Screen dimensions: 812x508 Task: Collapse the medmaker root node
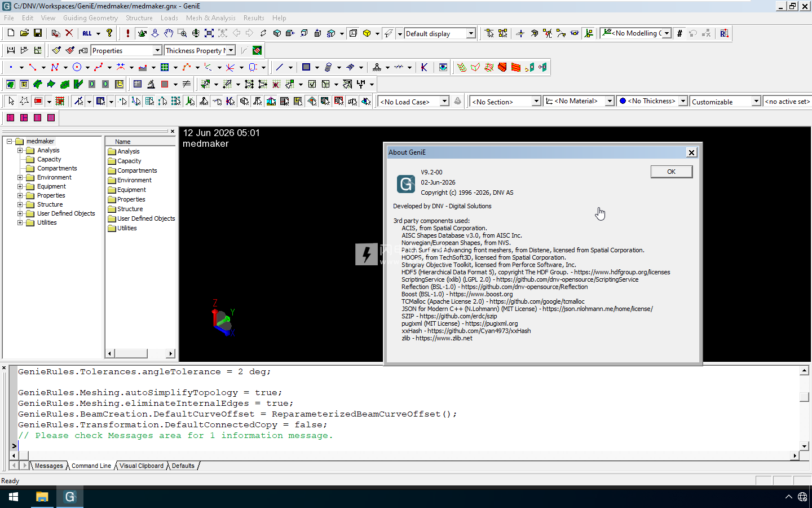pos(10,141)
